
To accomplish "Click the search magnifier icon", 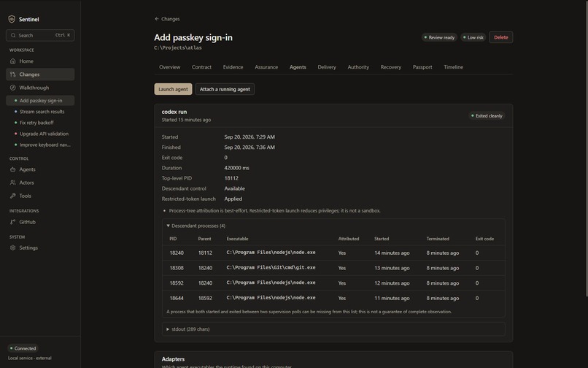I will tap(13, 35).
